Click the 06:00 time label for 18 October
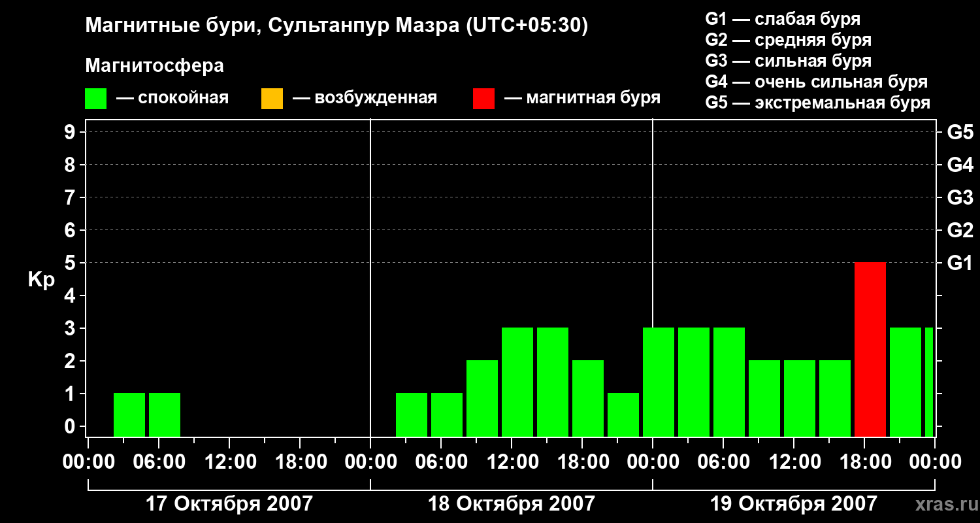The width and height of the screenshot is (980, 523). [x=441, y=462]
